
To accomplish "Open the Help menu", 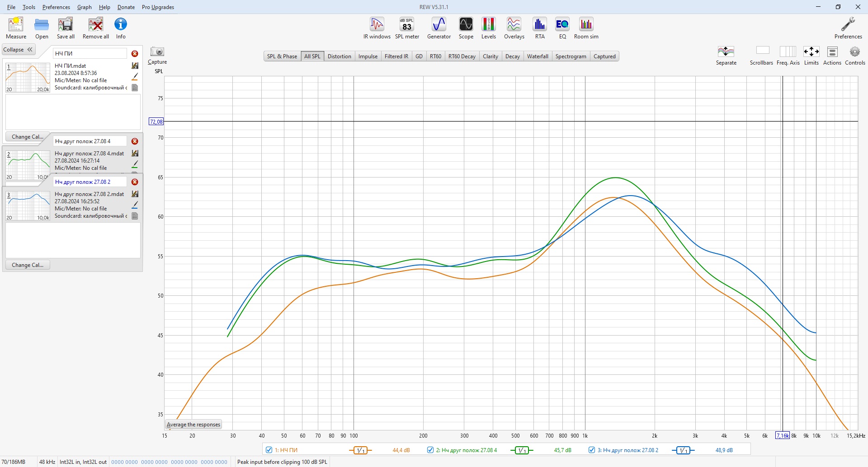I will (104, 7).
